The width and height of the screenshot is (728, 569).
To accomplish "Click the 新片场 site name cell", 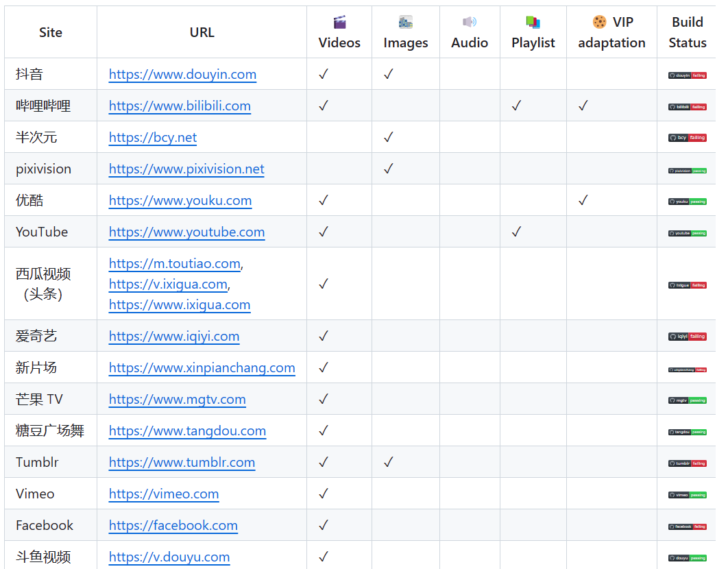I will tap(51, 367).
